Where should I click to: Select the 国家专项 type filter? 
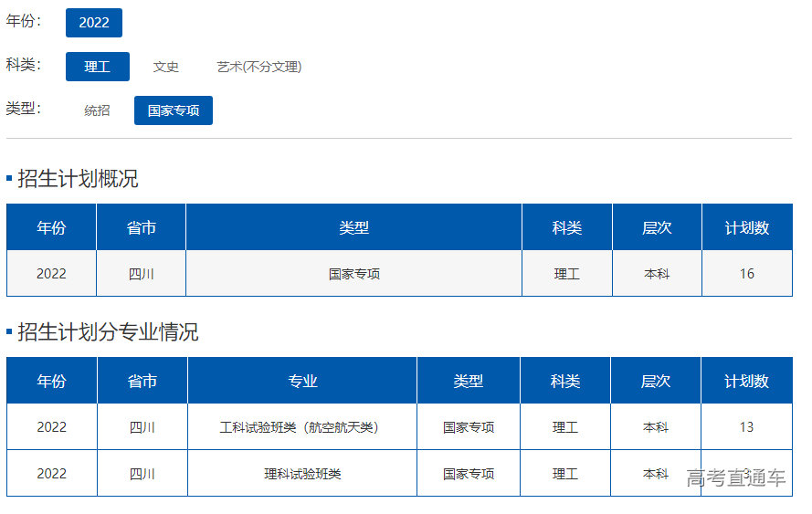click(x=173, y=110)
